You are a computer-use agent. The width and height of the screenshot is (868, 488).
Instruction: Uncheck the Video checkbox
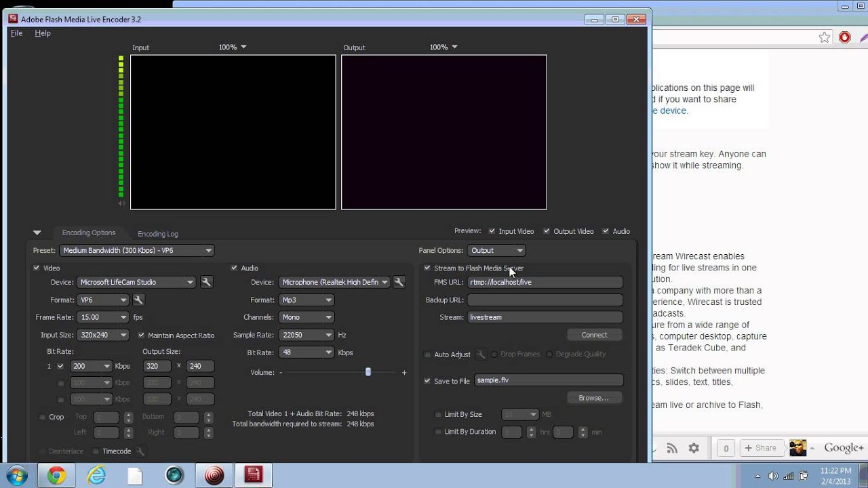[x=37, y=268]
